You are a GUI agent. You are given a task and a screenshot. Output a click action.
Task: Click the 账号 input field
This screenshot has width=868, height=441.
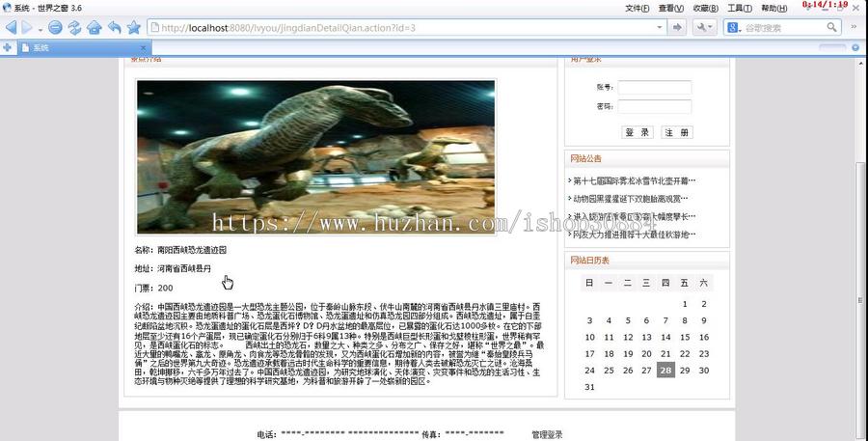(x=654, y=88)
